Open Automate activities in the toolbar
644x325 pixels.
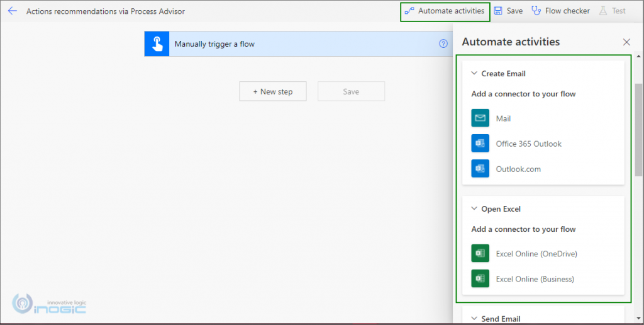[x=445, y=11]
